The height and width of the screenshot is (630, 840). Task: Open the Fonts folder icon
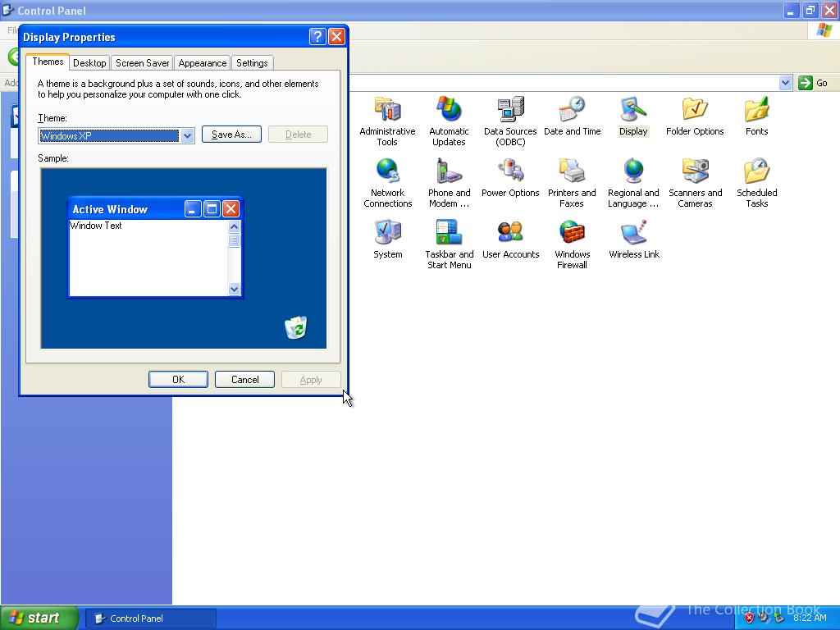[x=756, y=109]
